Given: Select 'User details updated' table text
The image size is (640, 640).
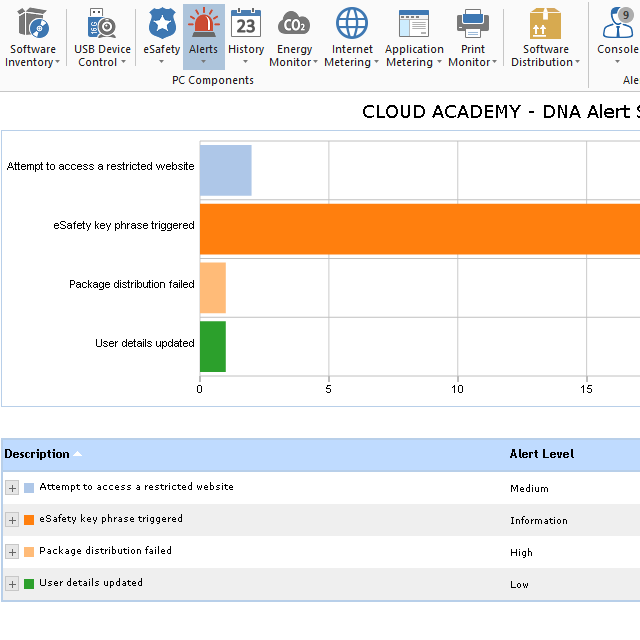Looking at the screenshot, I should (x=91, y=582).
